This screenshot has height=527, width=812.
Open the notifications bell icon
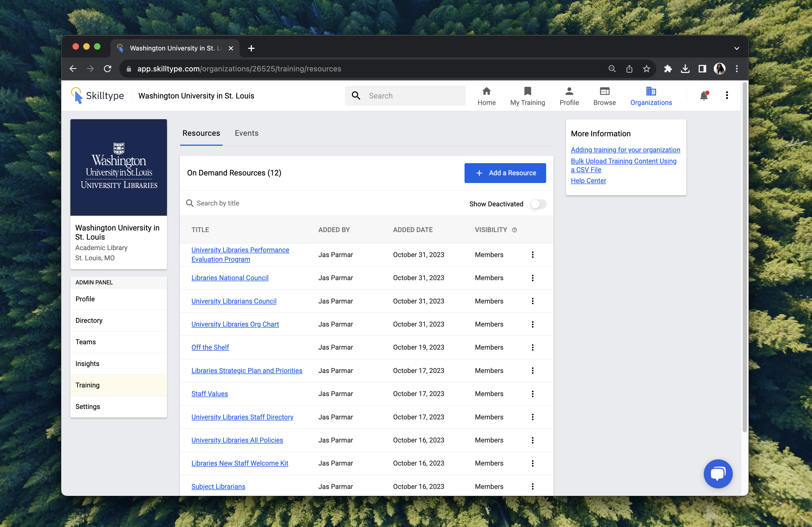(704, 96)
